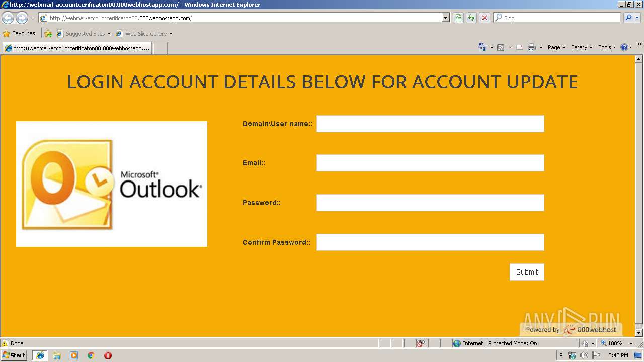Screen dimensions: 644x362
Task: Click the Confirm Password input field
Action: tap(430, 242)
